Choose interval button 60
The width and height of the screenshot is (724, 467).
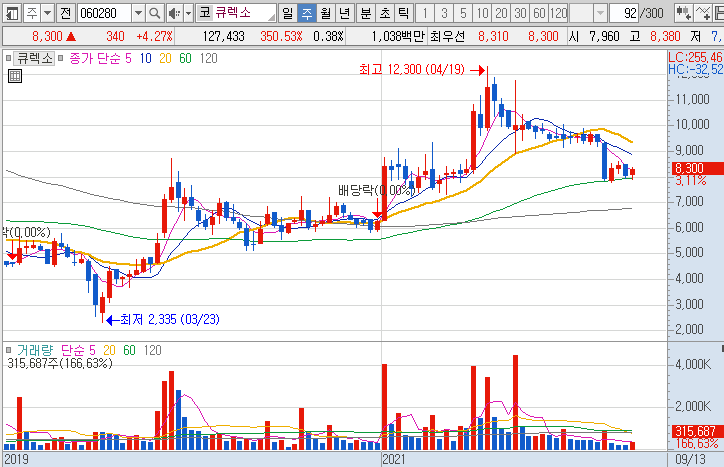539,13
